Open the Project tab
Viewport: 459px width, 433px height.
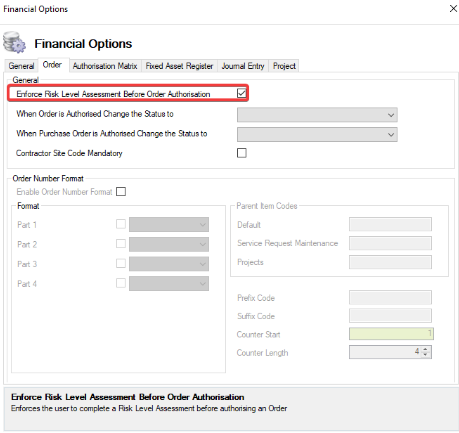(284, 66)
